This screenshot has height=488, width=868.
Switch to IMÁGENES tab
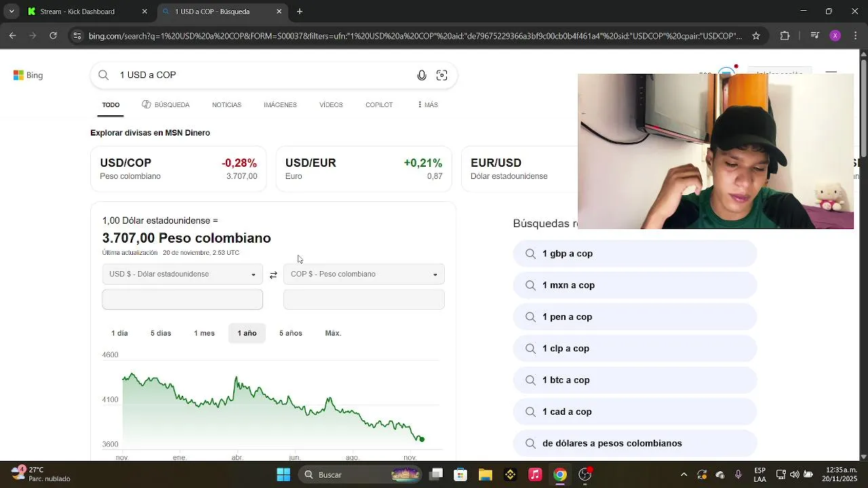click(x=280, y=105)
